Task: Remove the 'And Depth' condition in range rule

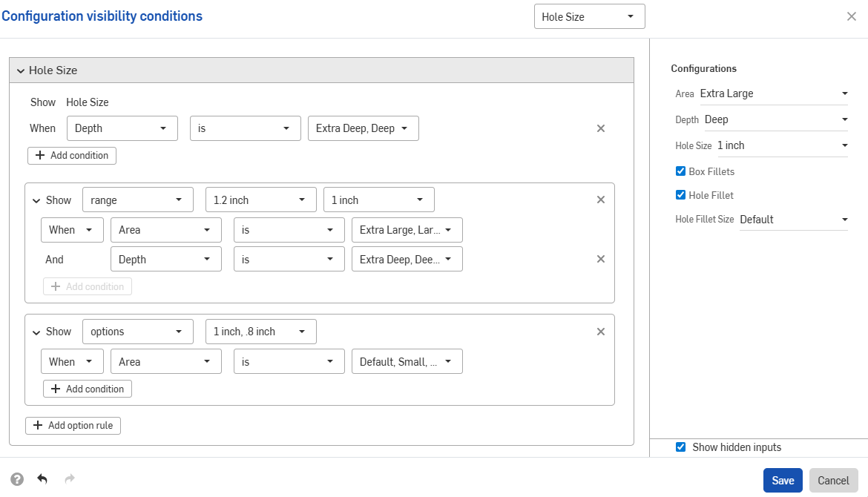Action: (x=601, y=258)
